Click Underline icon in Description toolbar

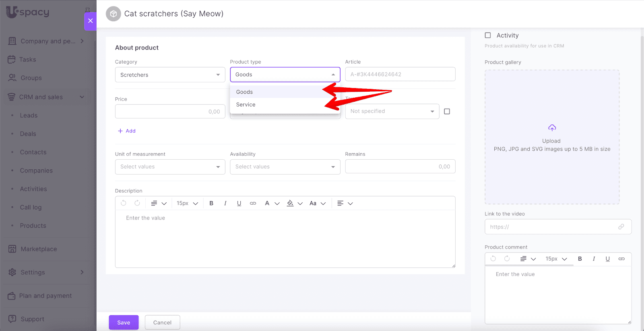click(239, 204)
